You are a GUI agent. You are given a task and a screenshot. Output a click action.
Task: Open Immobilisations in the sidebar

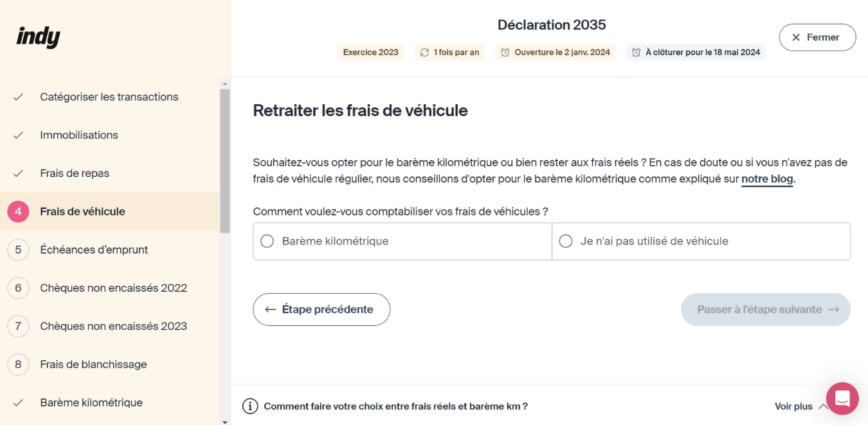coord(79,135)
